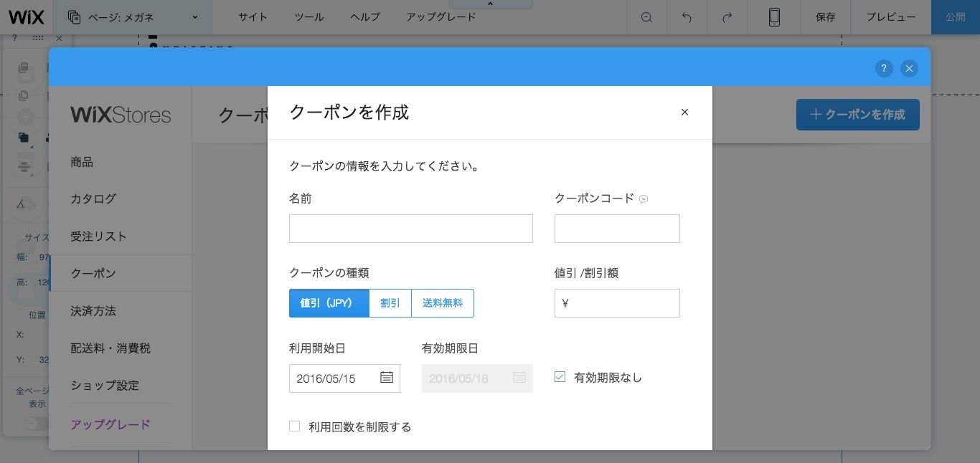This screenshot has width=980, height=463.
Task: Click the WixStores logo
Action: [121, 115]
